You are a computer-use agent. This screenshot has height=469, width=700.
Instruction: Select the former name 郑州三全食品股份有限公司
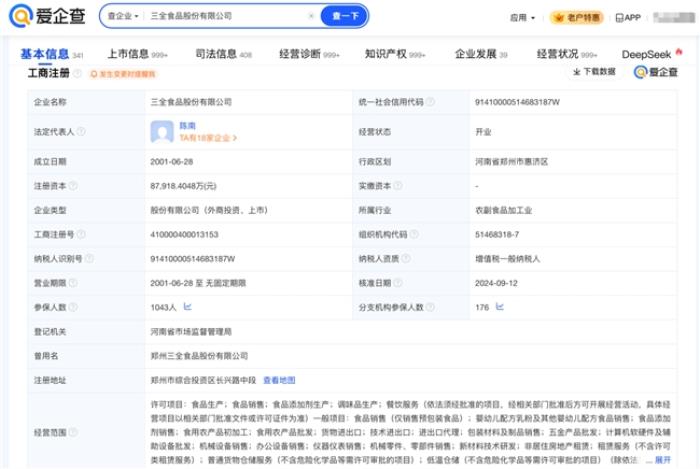pyautogui.click(x=199, y=356)
